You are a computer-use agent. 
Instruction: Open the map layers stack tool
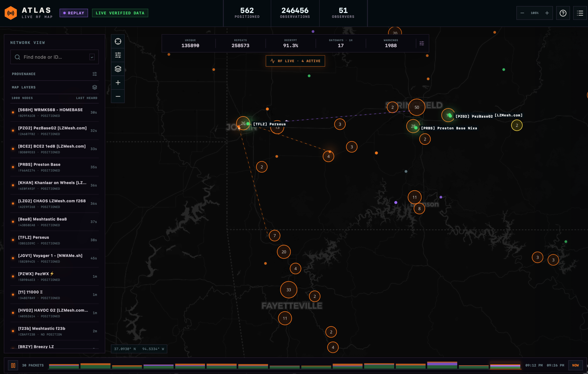click(x=118, y=69)
